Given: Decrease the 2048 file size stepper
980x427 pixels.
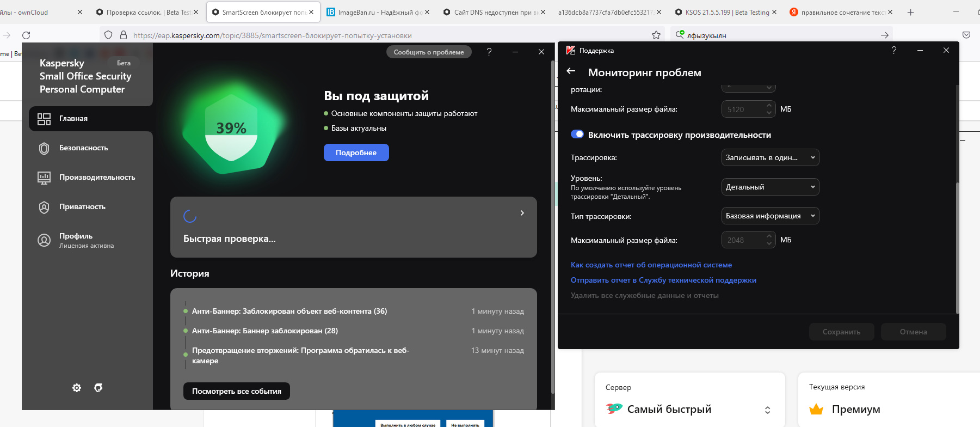Looking at the screenshot, I should click(x=769, y=244).
